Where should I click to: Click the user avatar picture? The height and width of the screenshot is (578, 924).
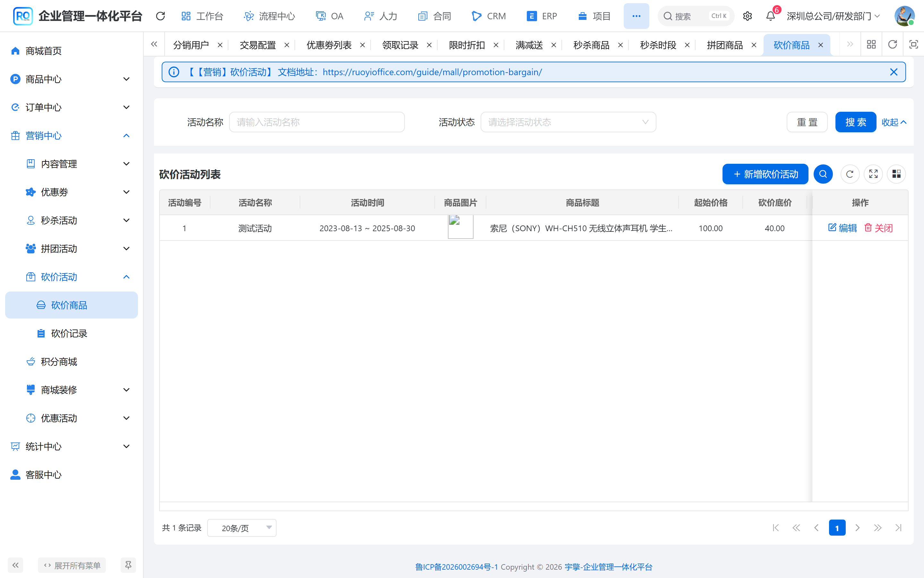click(x=904, y=16)
